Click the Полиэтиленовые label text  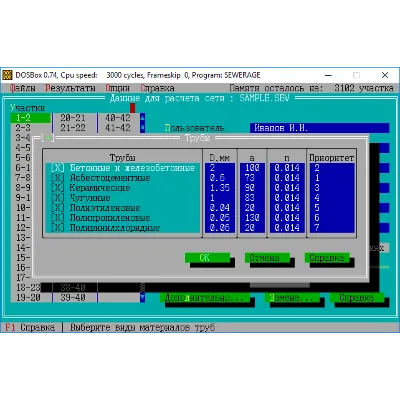tap(105, 208)
